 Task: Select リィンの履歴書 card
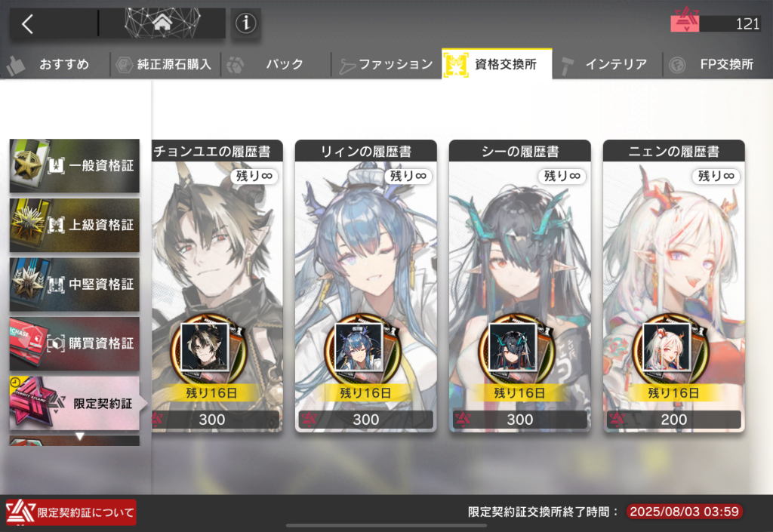pos(366,286)
